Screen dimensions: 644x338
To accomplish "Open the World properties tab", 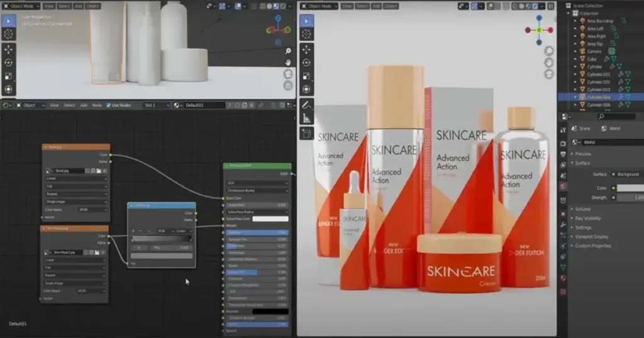I will tap(563, 187).
